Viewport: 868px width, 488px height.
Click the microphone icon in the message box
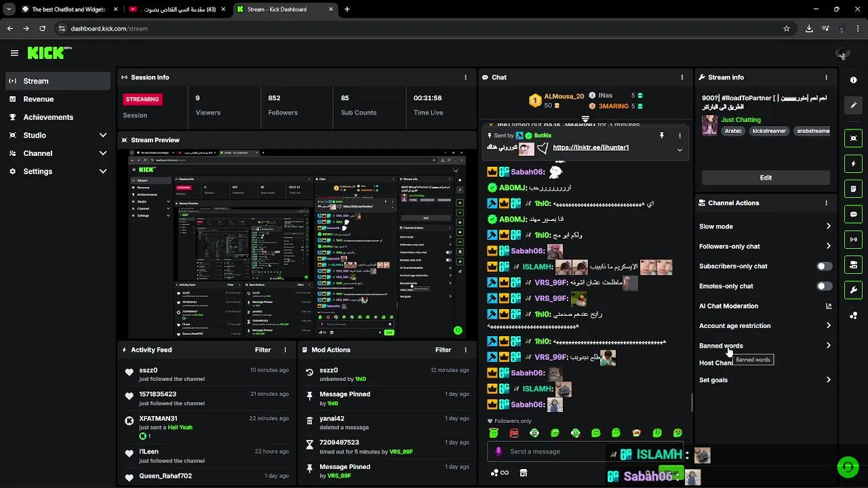point(498,451)
